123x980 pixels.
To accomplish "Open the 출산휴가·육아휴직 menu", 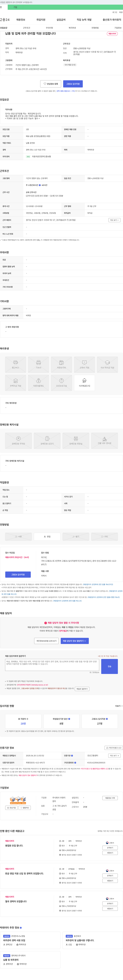I will [x=112, y=20].
